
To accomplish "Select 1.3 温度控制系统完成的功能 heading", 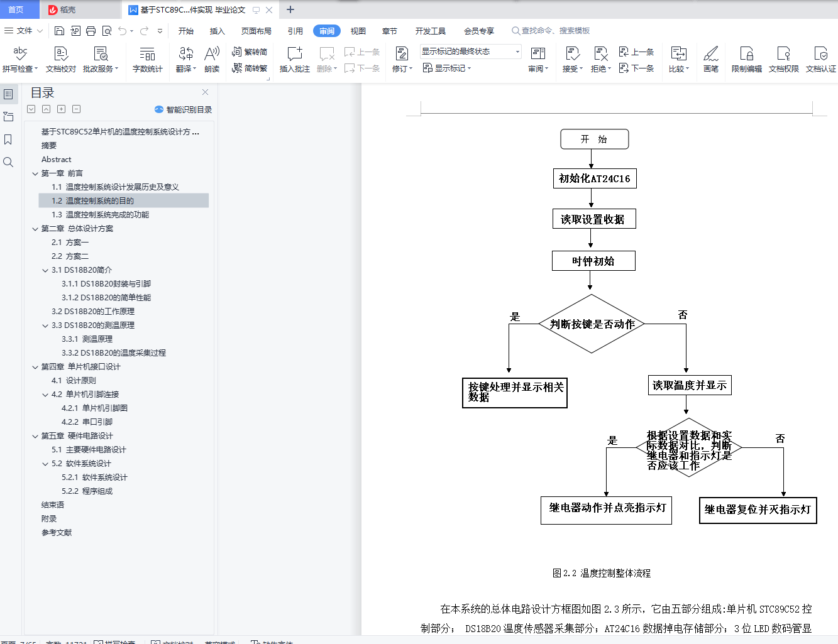I will pyautogui.click(x=101, y=215).
